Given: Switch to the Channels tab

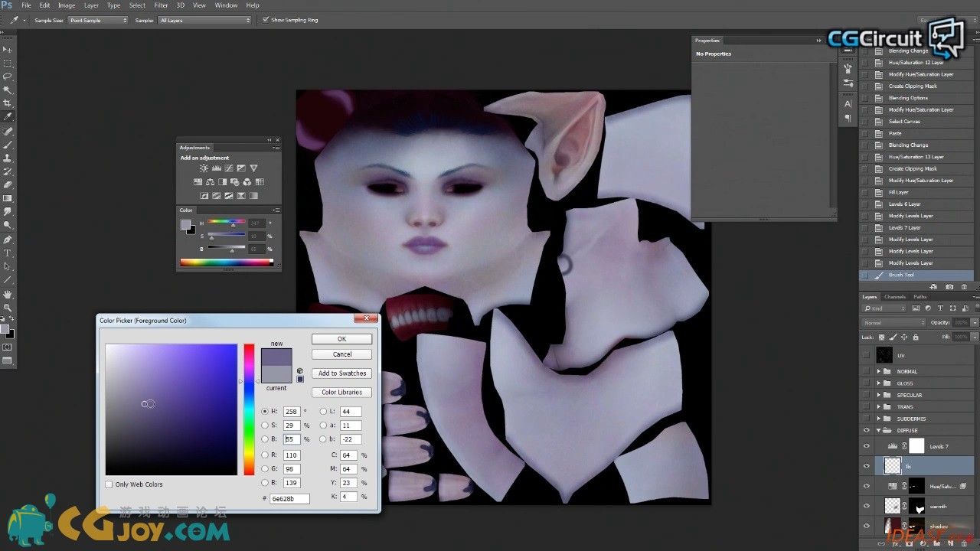Looking at the screenshot, I should (894, 297).
